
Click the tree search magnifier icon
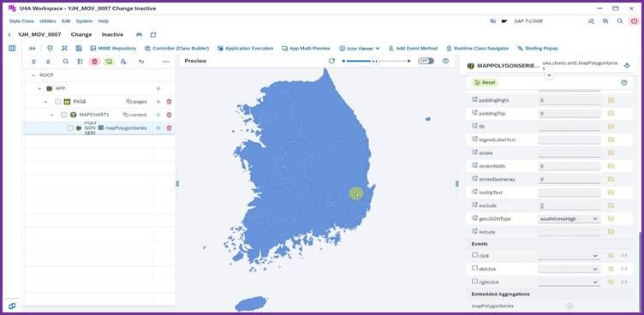click(x=66, y=61)
